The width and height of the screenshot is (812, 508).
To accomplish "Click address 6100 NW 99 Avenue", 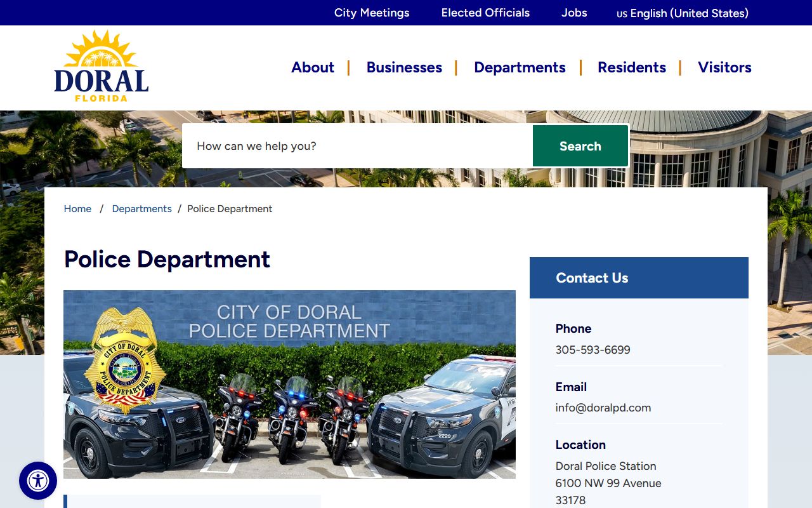I will point(608,483).
